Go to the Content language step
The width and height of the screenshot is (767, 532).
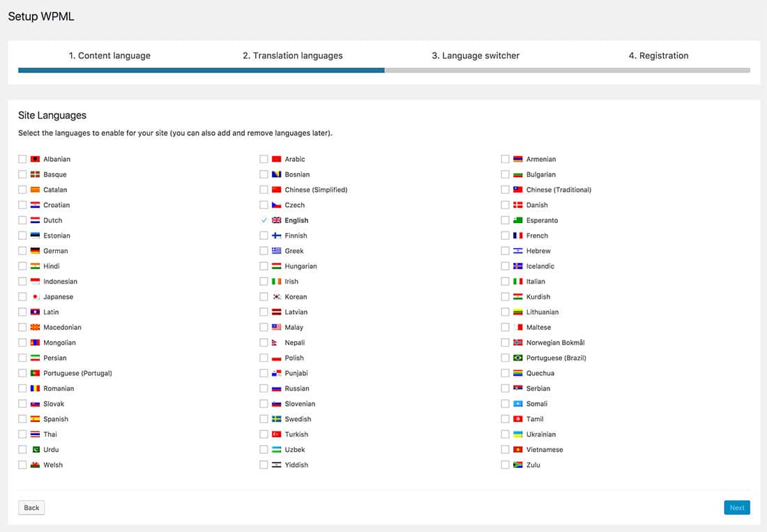(109, 56)
